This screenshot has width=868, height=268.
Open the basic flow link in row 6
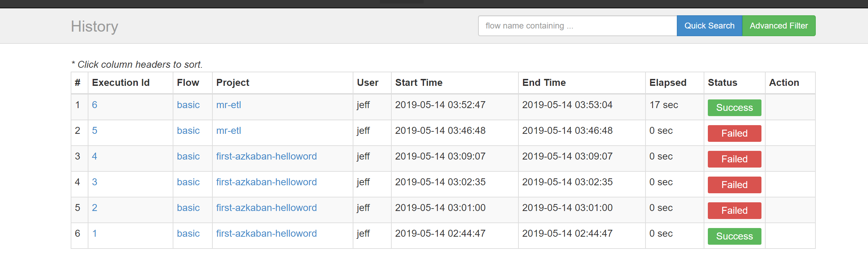coord(188,234)
